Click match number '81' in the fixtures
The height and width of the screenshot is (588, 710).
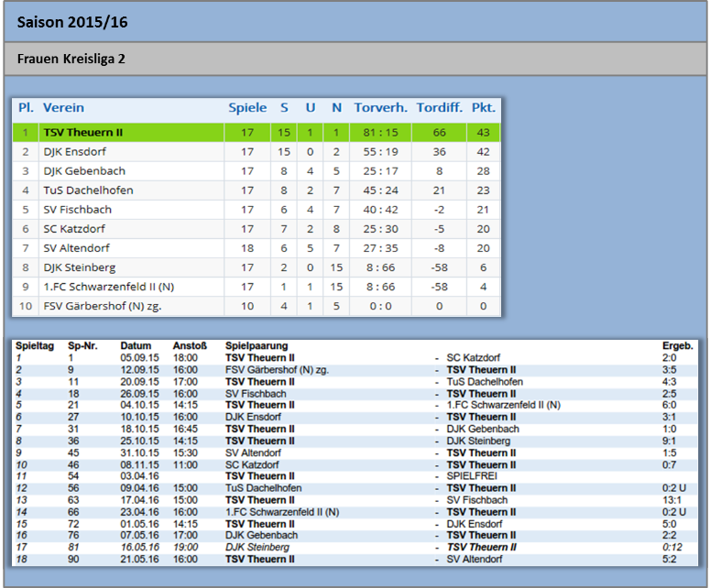tap(73, 548)
